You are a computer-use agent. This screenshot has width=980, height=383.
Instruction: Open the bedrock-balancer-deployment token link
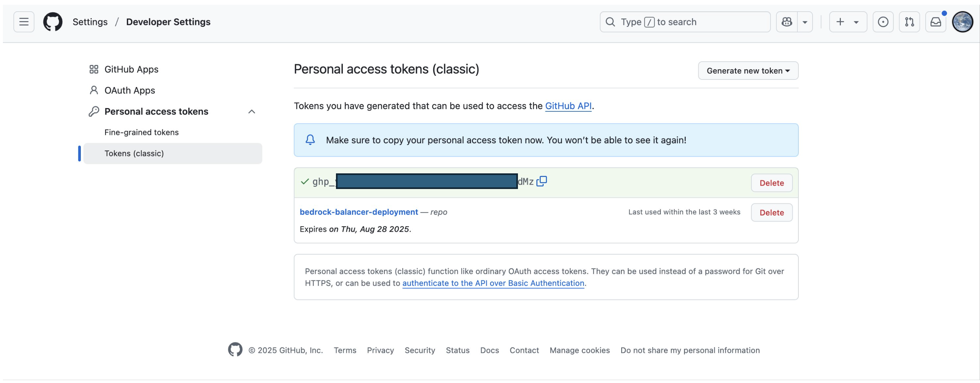coord(359,212)
